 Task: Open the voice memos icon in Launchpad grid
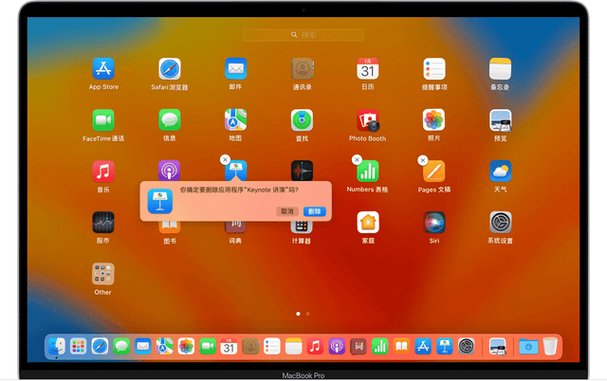point(302,170)
